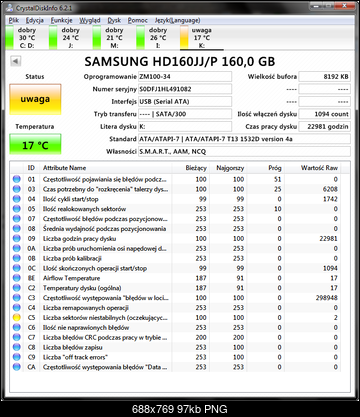Click the blue status icon for attribute 0C
This screenshot has height=417, width=360.
point(16,268)
